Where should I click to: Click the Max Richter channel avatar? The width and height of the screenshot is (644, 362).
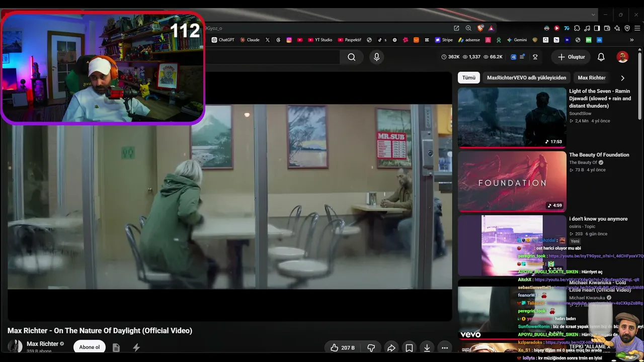point(15,346)
